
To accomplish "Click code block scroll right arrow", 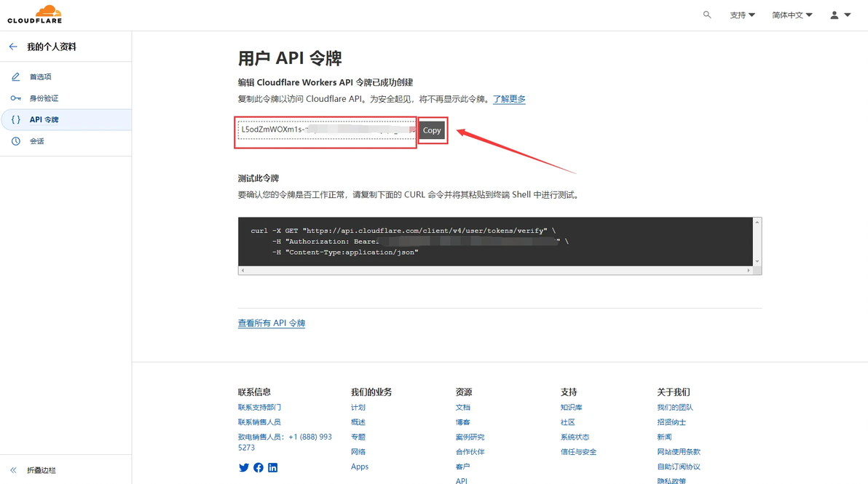I will 749,271.
